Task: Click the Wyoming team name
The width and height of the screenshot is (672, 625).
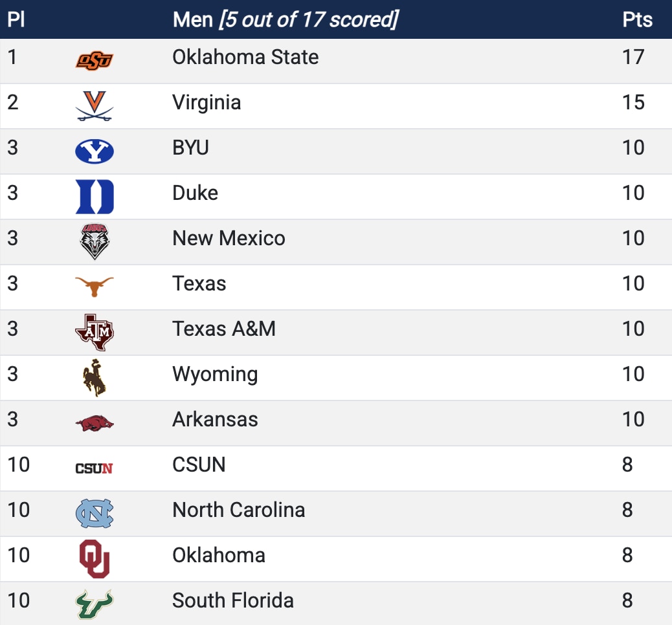Action: (x=215, y=375)
